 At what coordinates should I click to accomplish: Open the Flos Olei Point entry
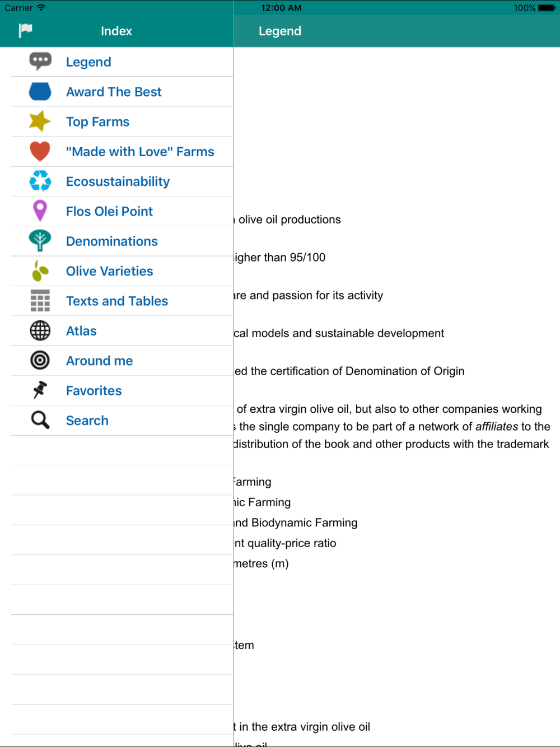[x=122, y=212]
